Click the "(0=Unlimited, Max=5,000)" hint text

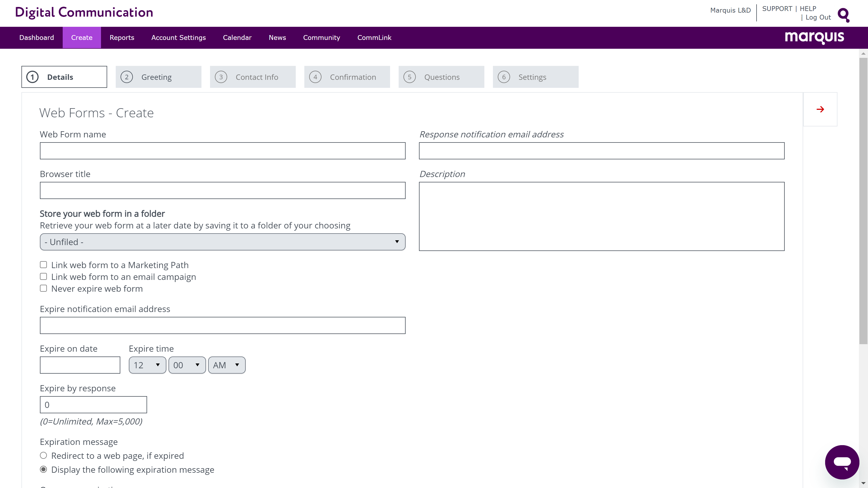pos(91,421)
